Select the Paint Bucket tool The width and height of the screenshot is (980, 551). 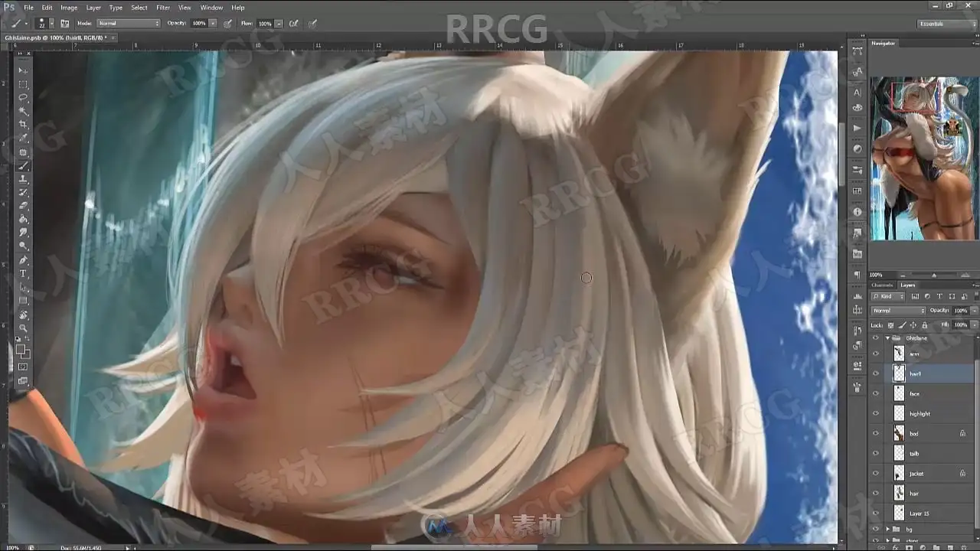23,220
